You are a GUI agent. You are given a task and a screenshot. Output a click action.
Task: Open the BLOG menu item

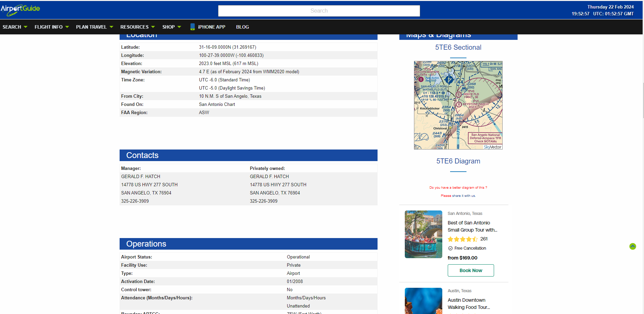[243, 27]
